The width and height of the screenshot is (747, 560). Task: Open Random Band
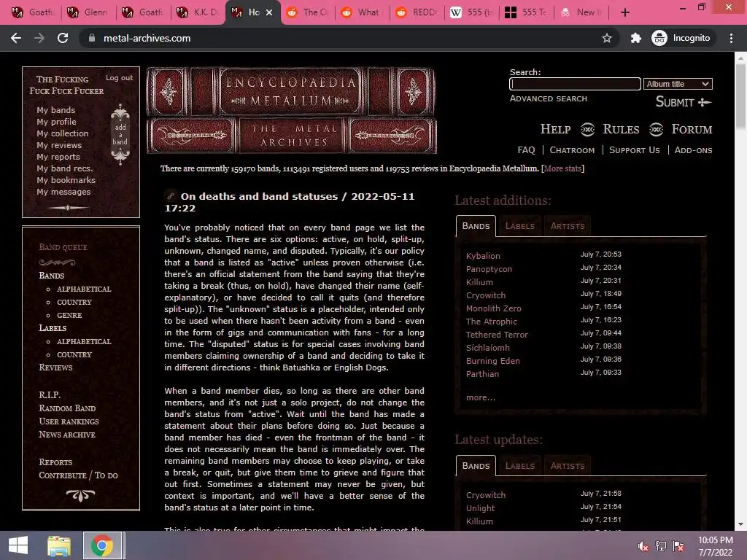coord(67,408)
